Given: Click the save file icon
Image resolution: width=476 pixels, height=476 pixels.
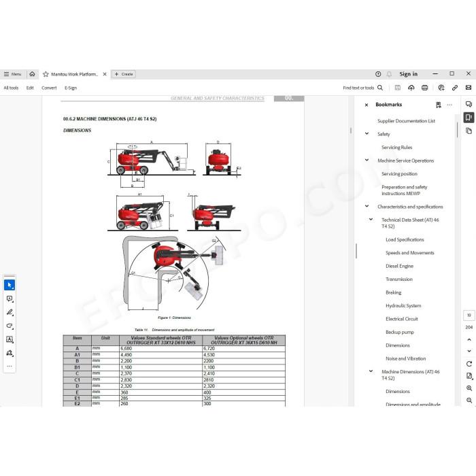Looking at the screenshot, I should [x=397, y=88].
